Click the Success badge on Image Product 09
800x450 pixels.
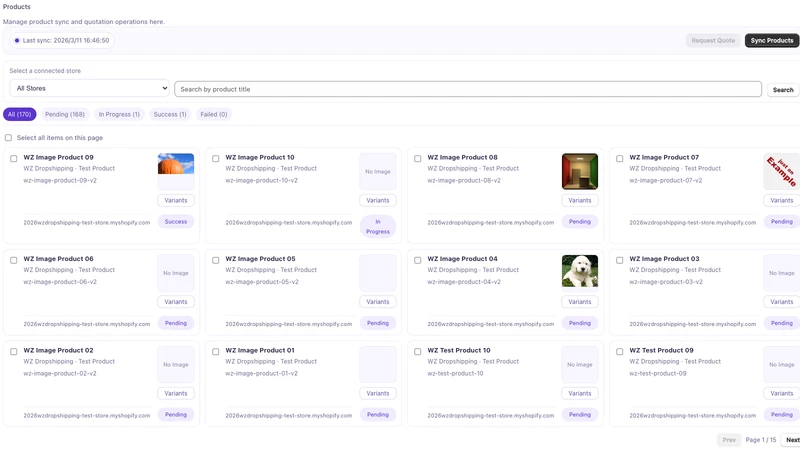(176, 221)
